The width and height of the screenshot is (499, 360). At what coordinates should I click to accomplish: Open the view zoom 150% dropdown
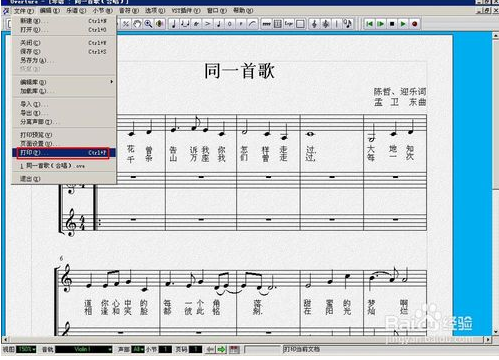[x=27, y=349]
